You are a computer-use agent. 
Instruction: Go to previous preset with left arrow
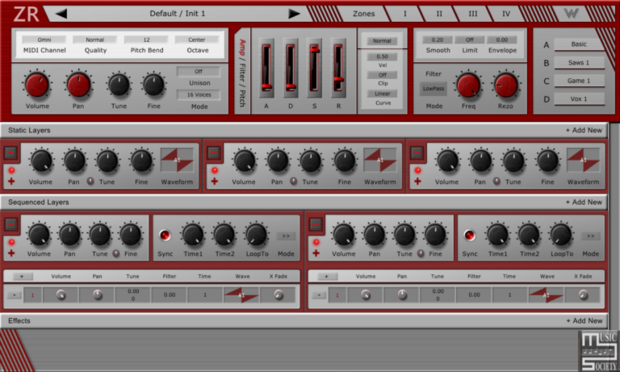tap(61, 14)
